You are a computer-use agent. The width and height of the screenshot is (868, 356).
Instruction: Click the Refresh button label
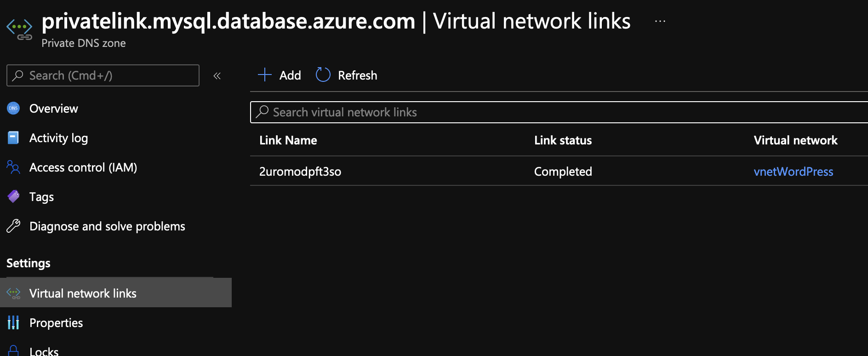(x=357, y=75)
